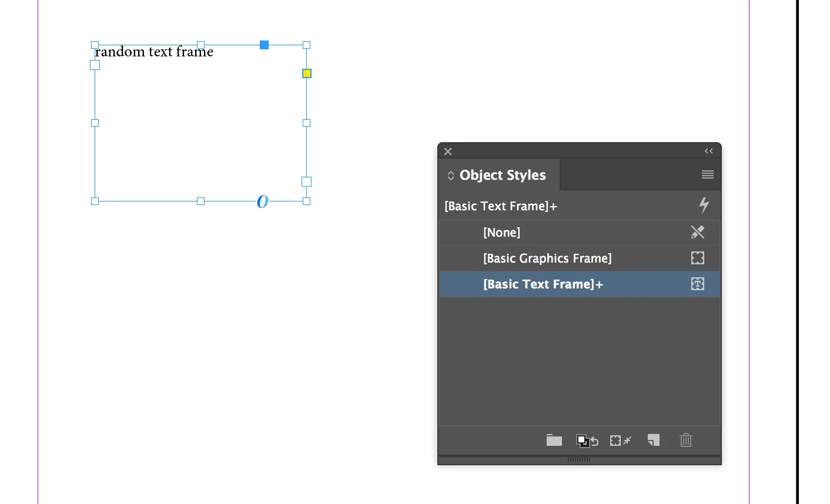The height and width of the screenshot is (504, 830).
Task: Click the text frame in port
Action: coord(95,65)
